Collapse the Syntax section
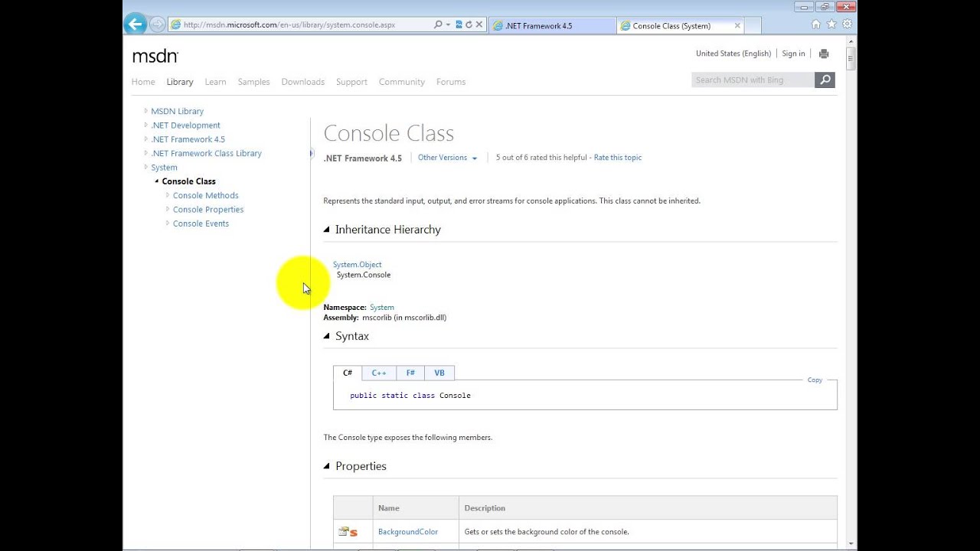The image size is (980, 551). tap(327, 336)
